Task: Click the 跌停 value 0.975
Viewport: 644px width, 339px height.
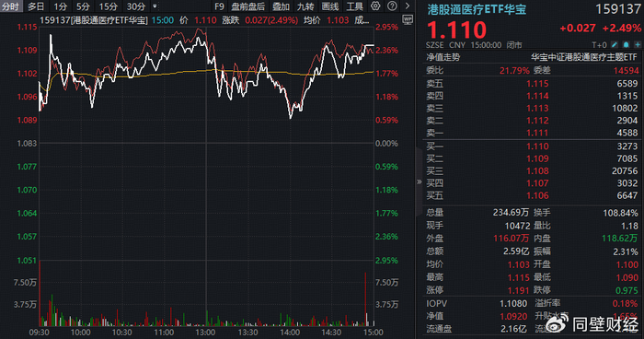Action: click(627, 290)
